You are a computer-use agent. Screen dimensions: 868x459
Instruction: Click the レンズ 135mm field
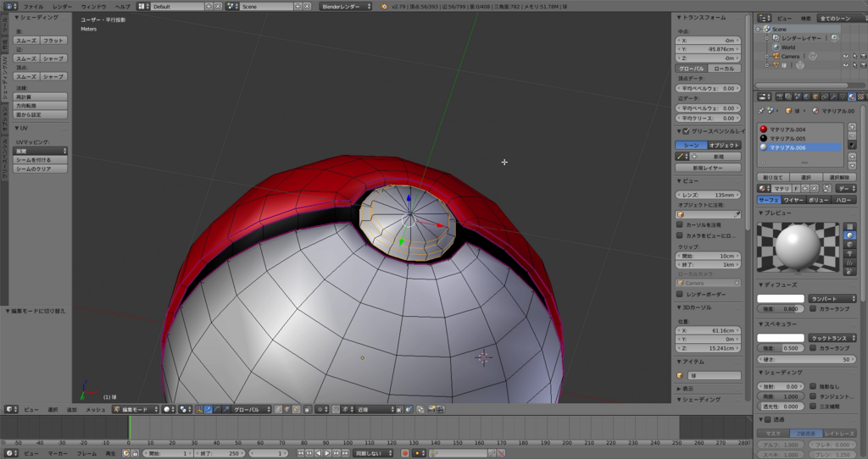pos(709,194)
